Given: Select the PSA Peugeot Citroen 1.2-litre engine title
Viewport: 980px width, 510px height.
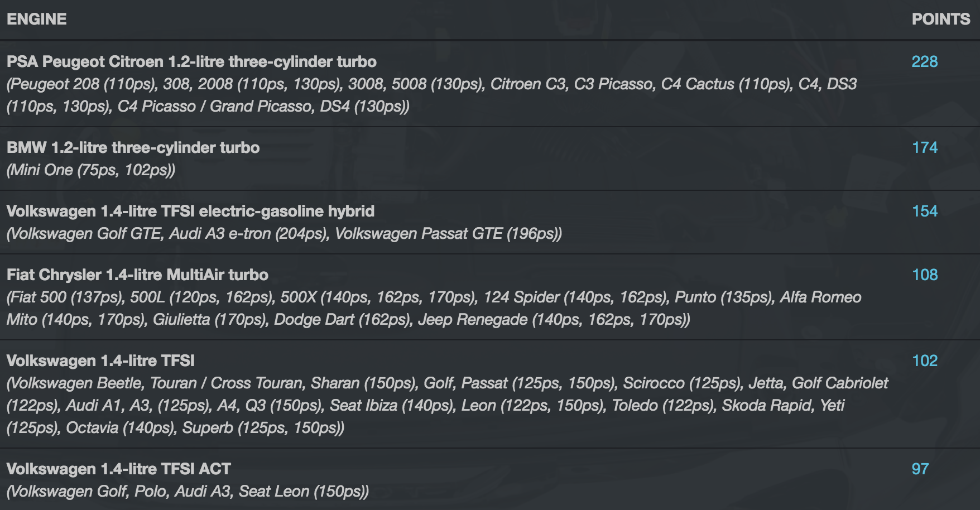Looking at the screenshot, I should click(191, 61).
